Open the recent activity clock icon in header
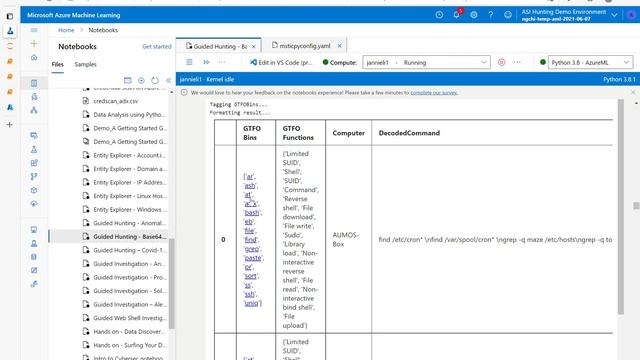The image size is (640, 360). 439,15
